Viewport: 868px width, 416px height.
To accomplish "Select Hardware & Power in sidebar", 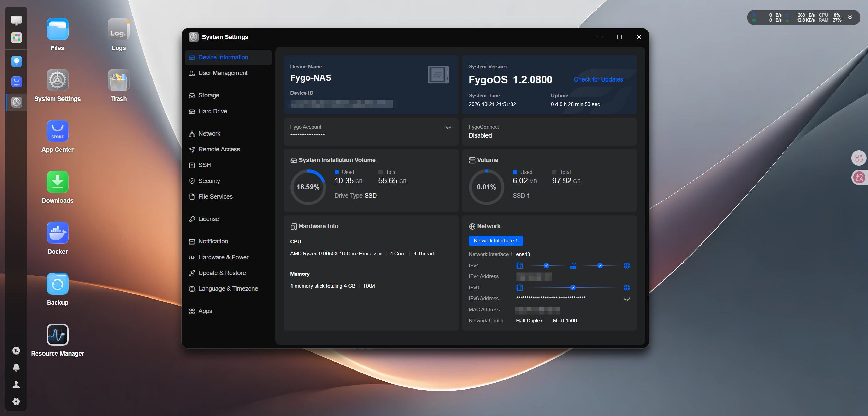I will (228, 257).
